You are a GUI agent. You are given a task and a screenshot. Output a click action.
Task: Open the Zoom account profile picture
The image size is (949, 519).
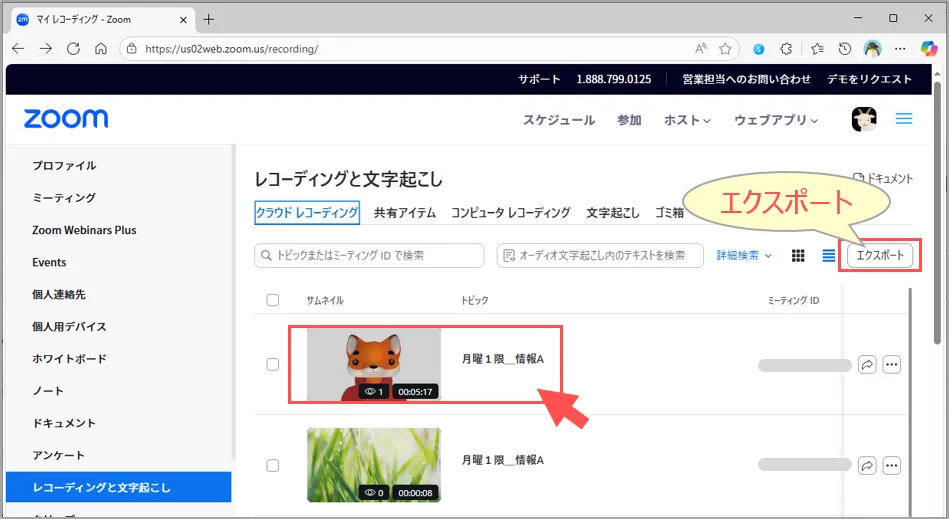(864, 119)
